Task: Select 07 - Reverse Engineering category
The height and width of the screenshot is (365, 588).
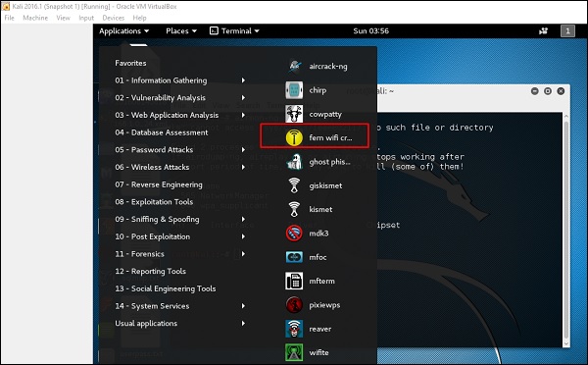Action: coord(159,184)
